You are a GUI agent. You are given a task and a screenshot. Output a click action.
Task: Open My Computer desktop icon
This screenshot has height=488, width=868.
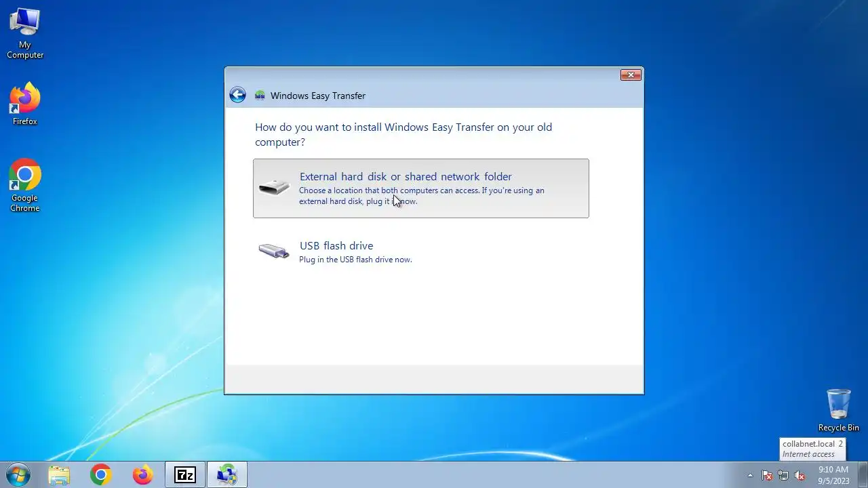pyautogui.click(x=25, y=33)
